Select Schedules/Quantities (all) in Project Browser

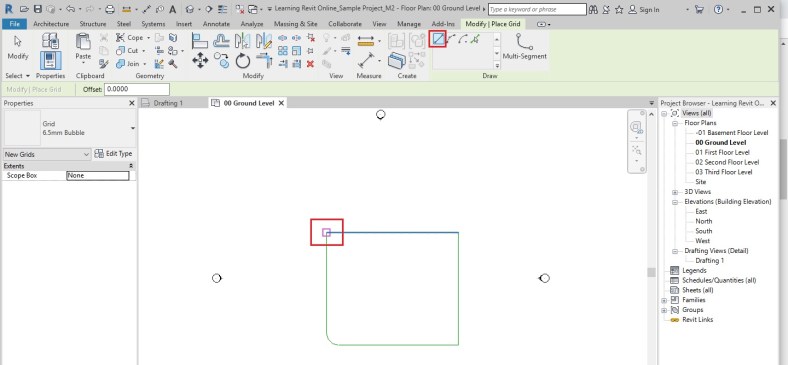[x=719, y=281]
